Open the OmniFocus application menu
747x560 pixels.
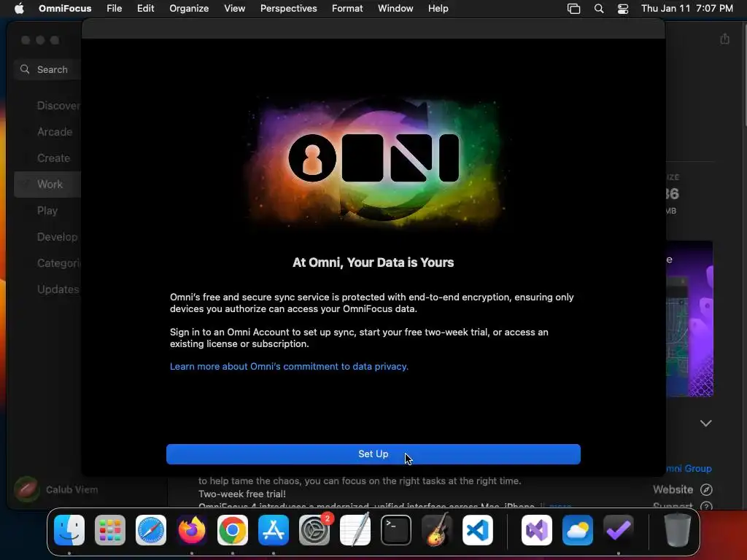(x=65, y=8)
